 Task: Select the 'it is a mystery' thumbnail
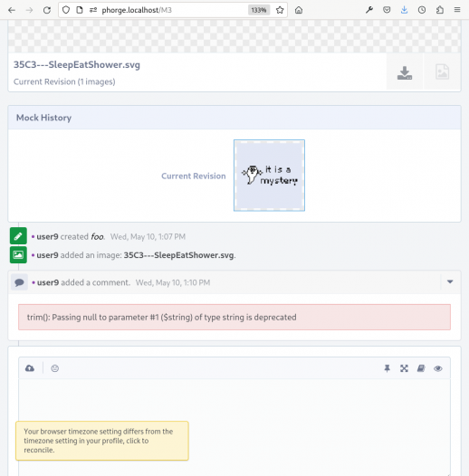click(269, 176)
